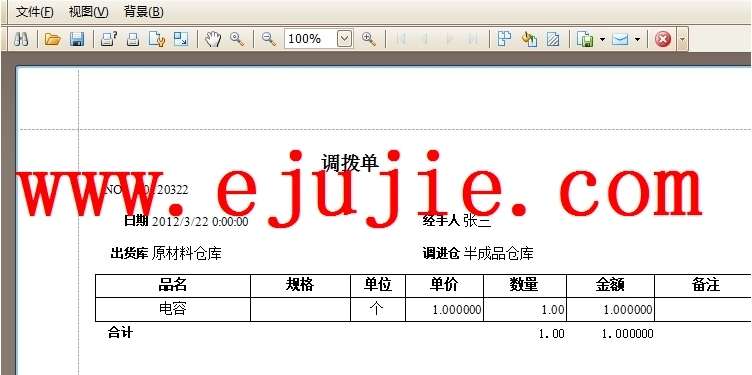Click the Watermark hatched icon
The image size is (752, 375).
tap(553, 39)
